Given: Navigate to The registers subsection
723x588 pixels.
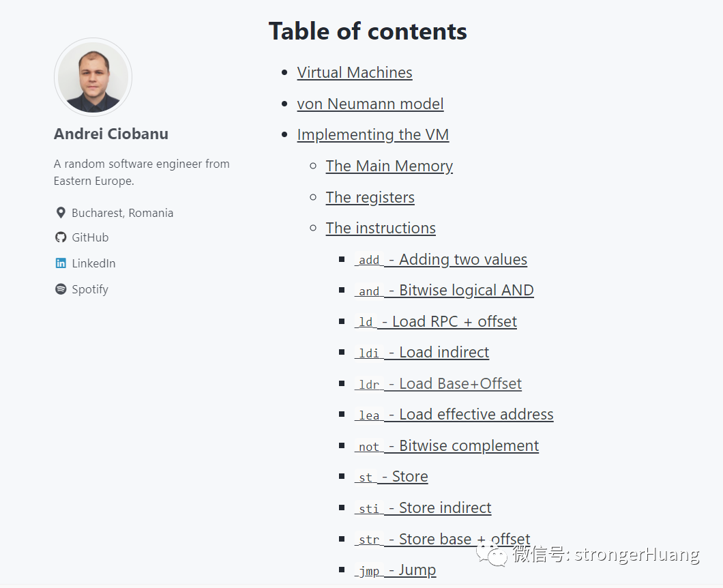Looking at the screenshot, I should [370, 197].
